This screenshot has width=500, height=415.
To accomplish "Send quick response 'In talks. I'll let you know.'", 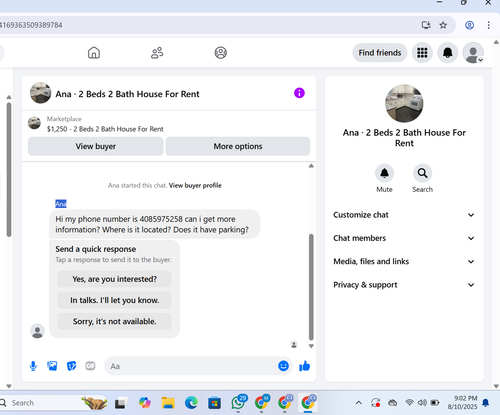I will point(114,300).
